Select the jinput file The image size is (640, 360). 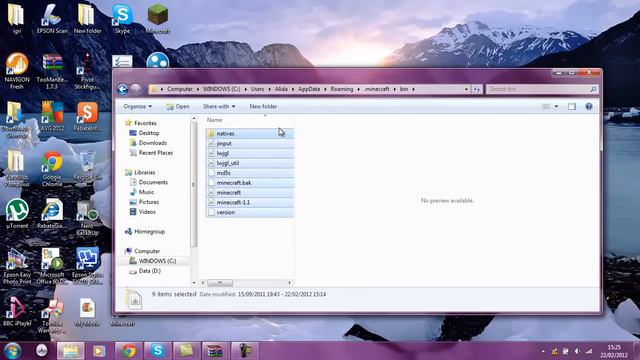pyautogui.click(x=250, y=143)
